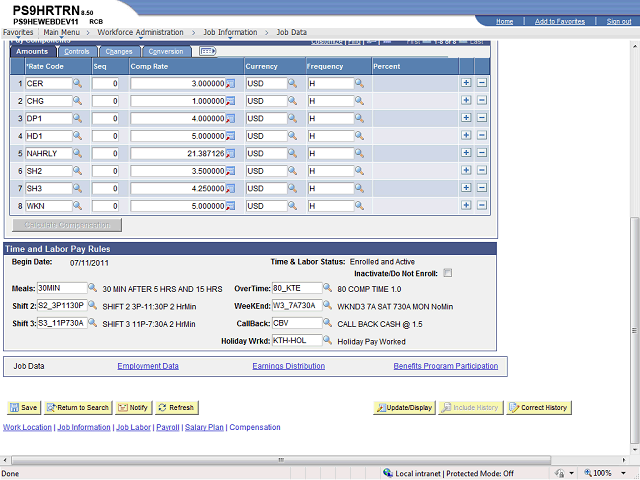Open Job Information breadcrumb menu
Viewport: 640px width, 480px height.
[x=230, y=32]
